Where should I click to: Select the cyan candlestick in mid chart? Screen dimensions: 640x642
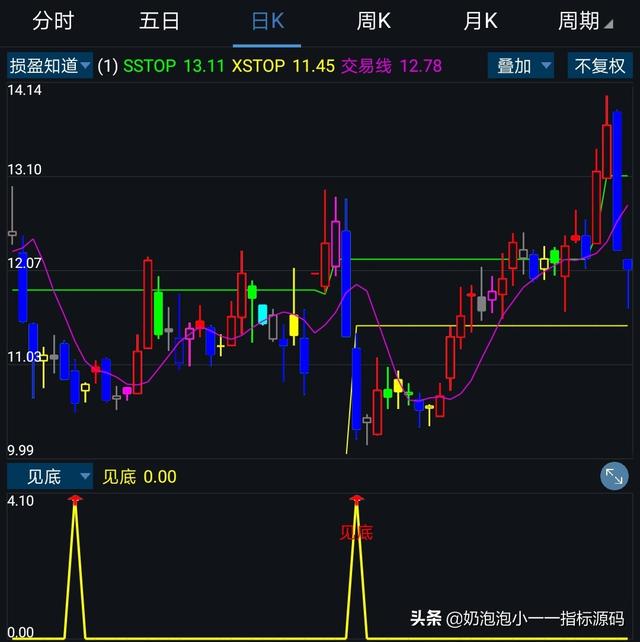[x=262, y=314]
